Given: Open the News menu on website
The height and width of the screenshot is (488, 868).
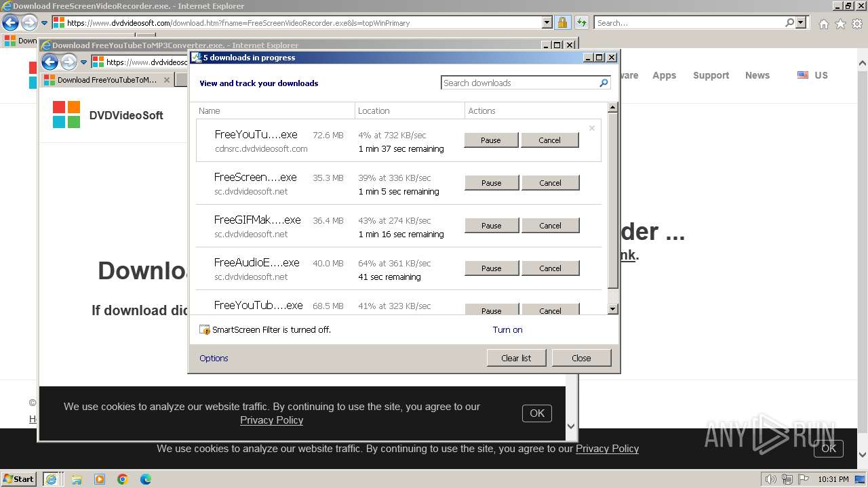Looking at the screenshot, I should (757, 75).
